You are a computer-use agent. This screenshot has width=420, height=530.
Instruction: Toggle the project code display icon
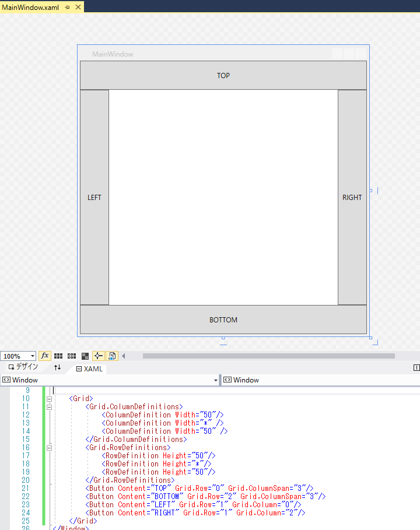[112, 356]
